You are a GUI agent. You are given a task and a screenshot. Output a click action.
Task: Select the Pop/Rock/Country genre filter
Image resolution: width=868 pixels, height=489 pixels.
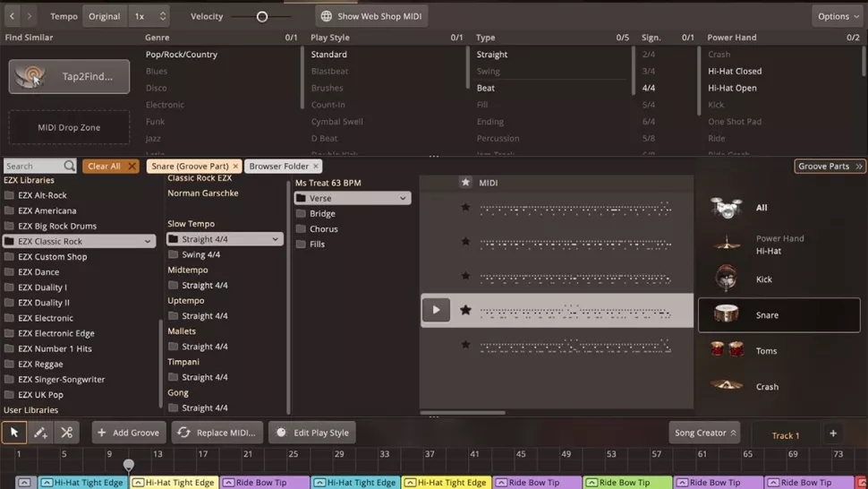182,55
